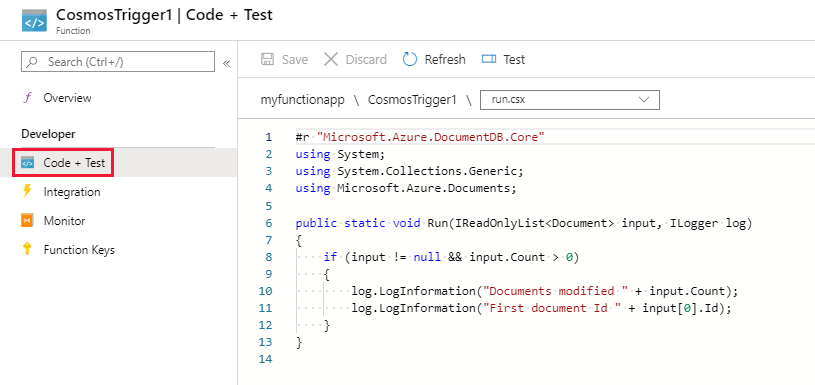Viewport: 815px width, 385px height.
Task: Click the Refresh circular arrow icon
Action: (410, 59)
